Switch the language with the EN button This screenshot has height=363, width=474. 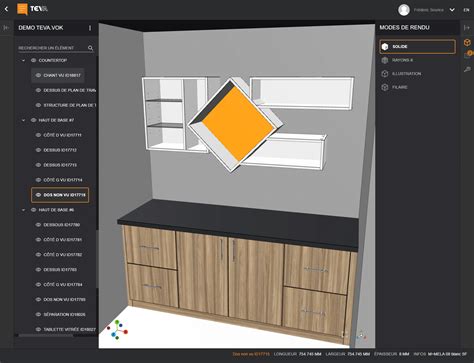click(466, 10)
